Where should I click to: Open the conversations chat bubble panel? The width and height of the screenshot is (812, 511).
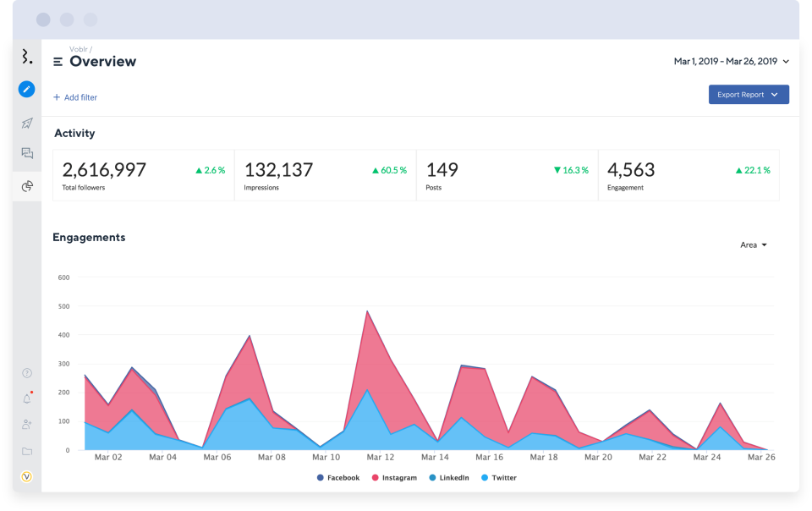(x=26, y=153)
